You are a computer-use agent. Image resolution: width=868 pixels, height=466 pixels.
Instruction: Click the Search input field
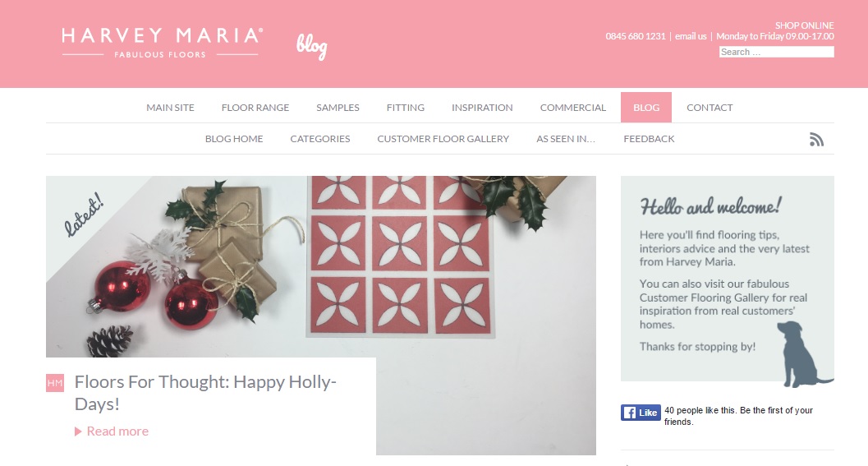776,52
